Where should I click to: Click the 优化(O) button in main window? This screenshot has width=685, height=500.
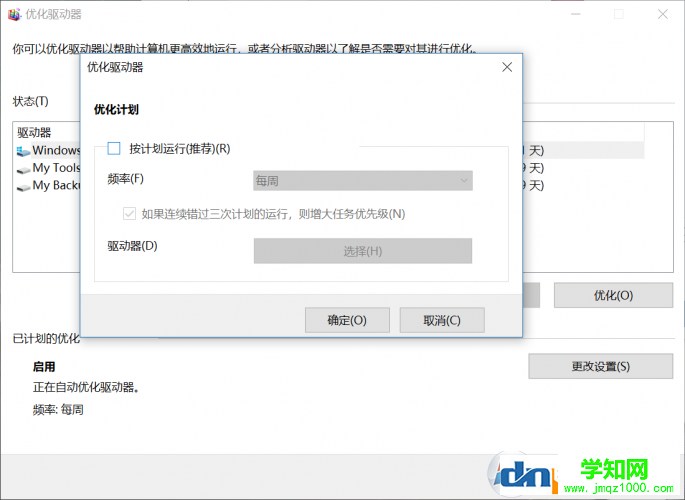[613, 295]
